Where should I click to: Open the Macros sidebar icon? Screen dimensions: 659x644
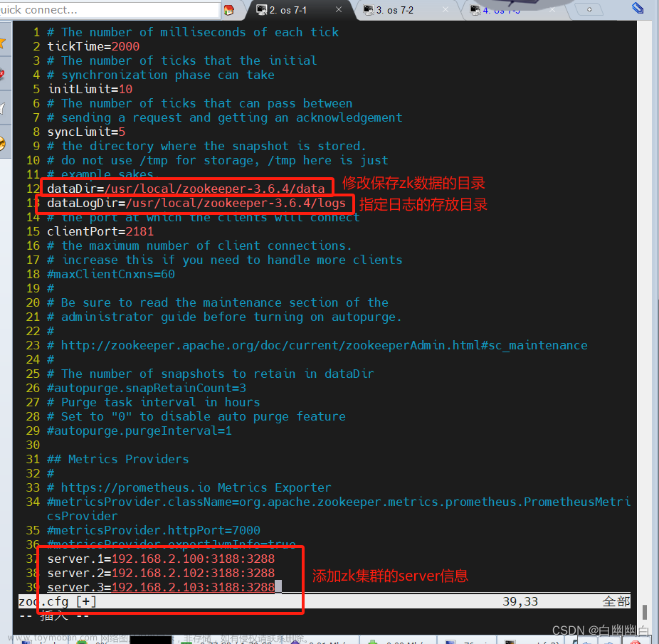point(3,109)
